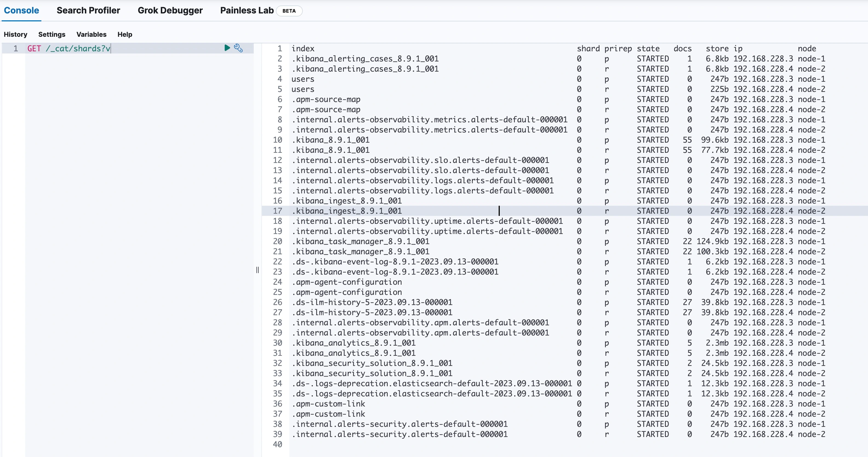Run the GET /_cat/shards request
Viewport: 868px width, 457px height.
[227, 48]
